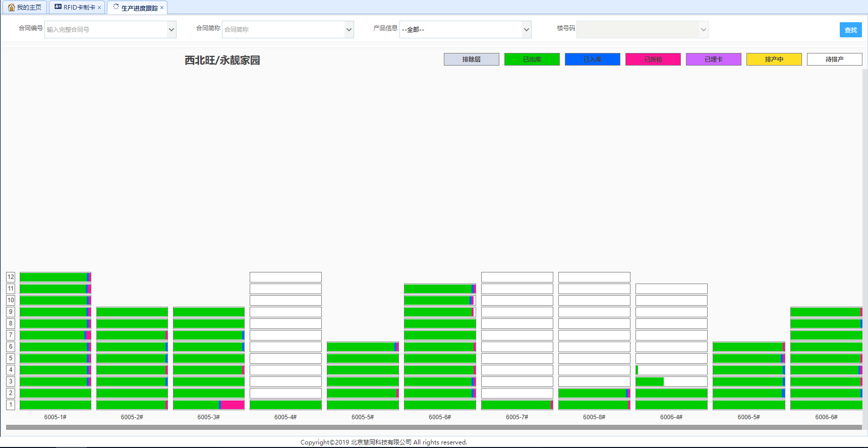Click the card icon on RFID卡制卡 tab
The width and height of the screenshot is (868, 448).
[58, 7]
